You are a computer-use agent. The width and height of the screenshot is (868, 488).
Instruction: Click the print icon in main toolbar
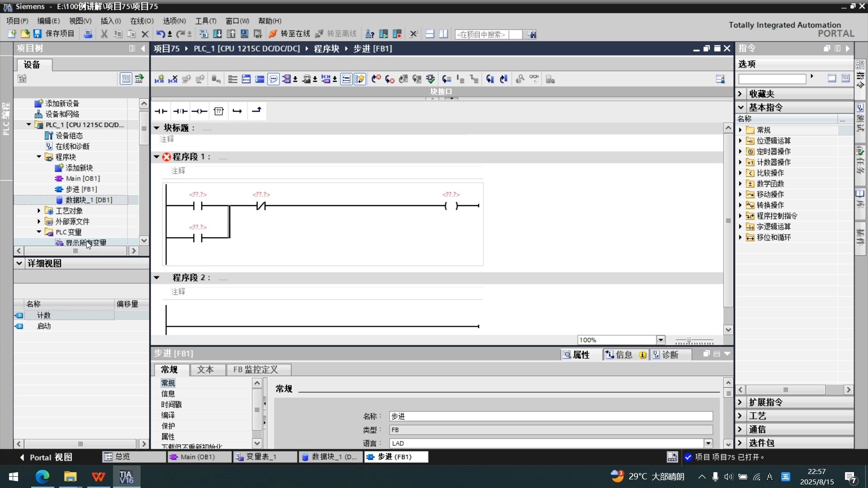point(88,34)
